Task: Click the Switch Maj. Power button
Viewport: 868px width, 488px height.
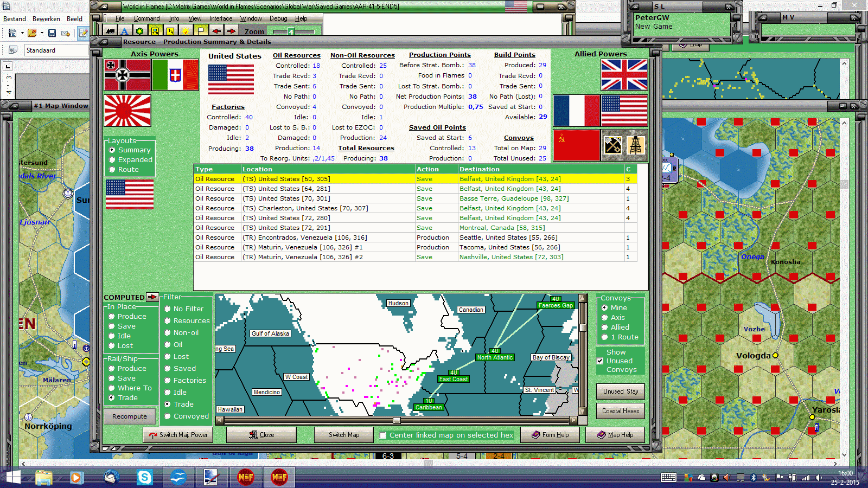Action: pos(178,435)
